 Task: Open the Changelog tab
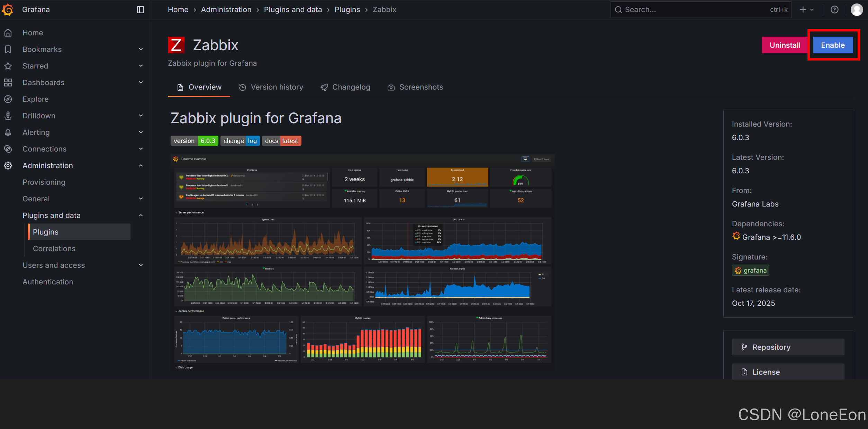point(351,87)
